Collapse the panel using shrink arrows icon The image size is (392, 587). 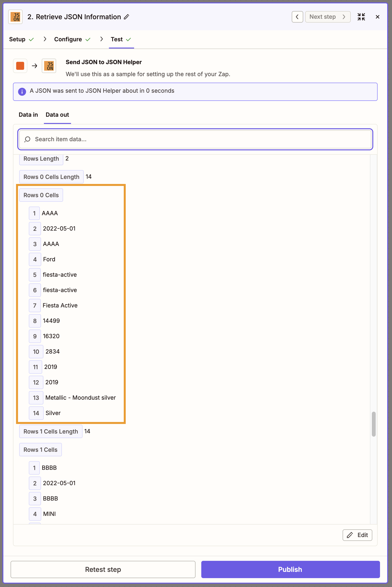[361, 17]
